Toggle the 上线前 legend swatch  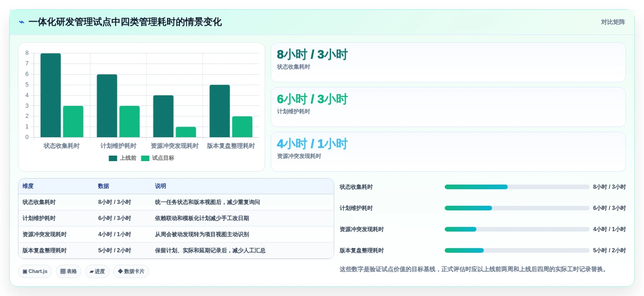click(x=113, y=158)
